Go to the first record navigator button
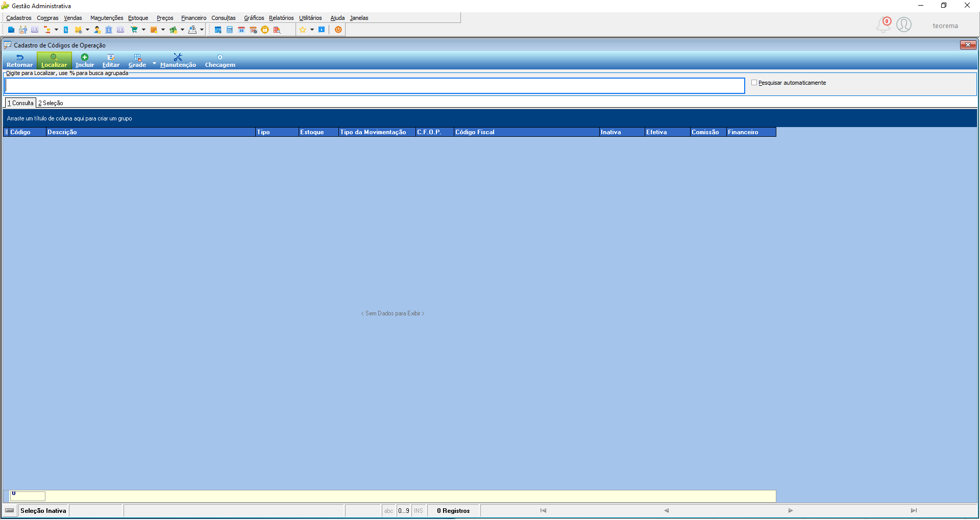Screen dimensions: 980x520 click(x=543, y=510)
